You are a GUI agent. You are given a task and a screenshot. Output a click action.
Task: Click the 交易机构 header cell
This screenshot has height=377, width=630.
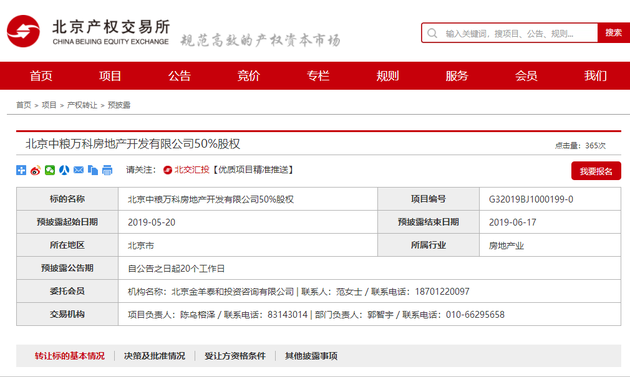(x=67, y=314)
